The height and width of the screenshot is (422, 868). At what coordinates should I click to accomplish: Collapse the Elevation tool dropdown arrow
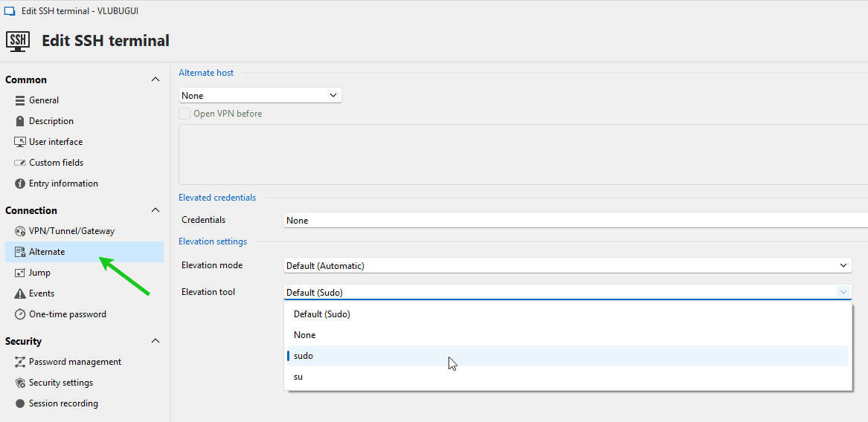[843, 292]
